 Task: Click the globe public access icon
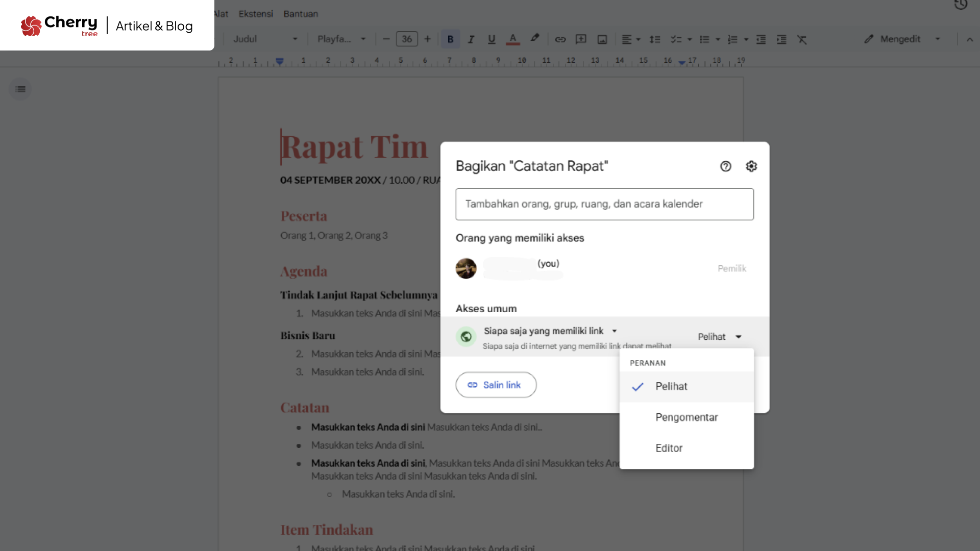[465, 337]
